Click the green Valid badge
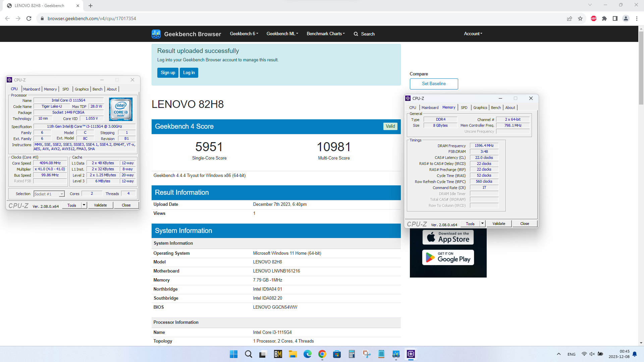The height and width of the screenshot is (362, 644). click(390, 126)
